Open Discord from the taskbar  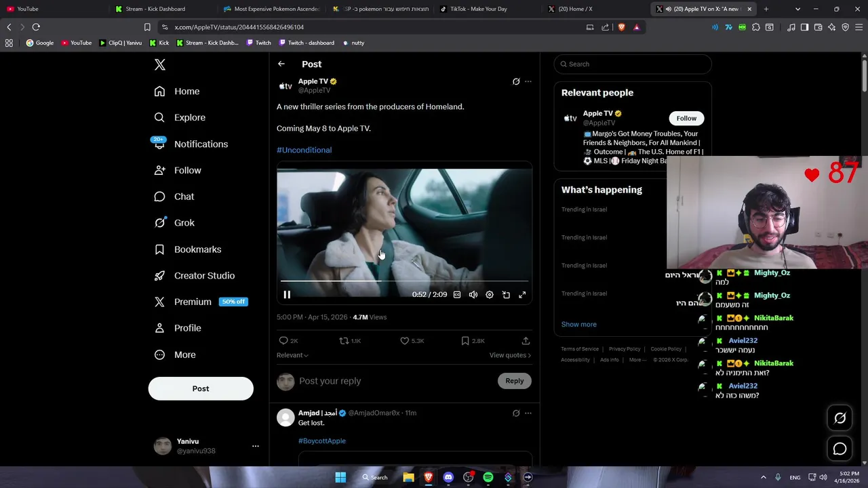[x=448, y=477]
